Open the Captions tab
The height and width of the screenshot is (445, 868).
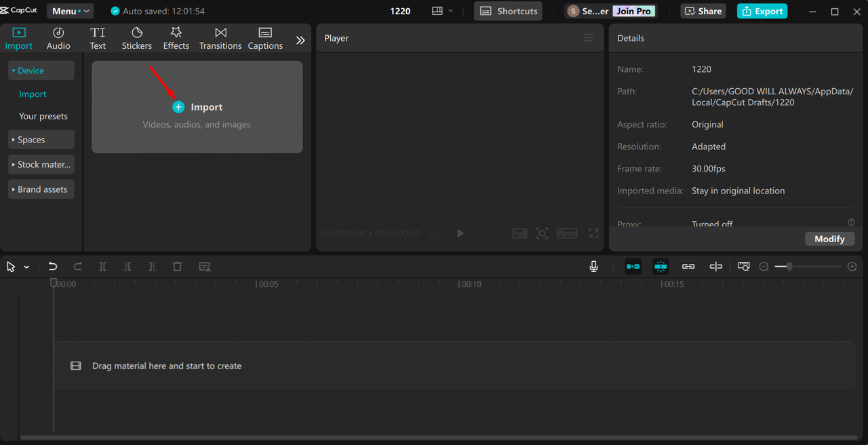pos(265,39)
